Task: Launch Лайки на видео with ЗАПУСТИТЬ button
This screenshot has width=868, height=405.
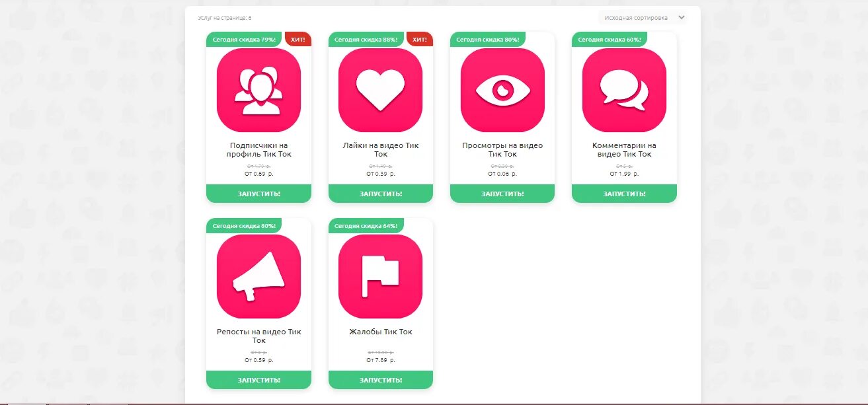Action: pyautogui.click(x=381, y=194)
